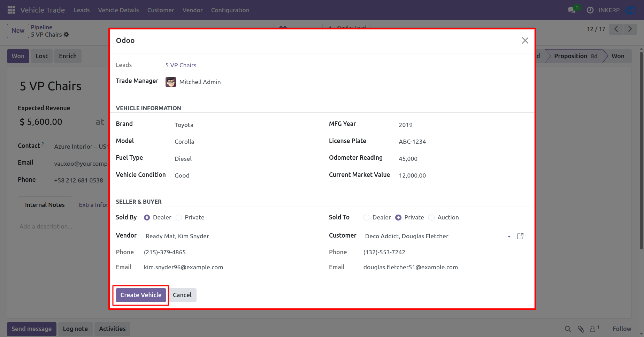Image resolution: width=644 pixels, height=337 pixels.
Task: Select Sold To Auction radio
Action: point(431,217)
